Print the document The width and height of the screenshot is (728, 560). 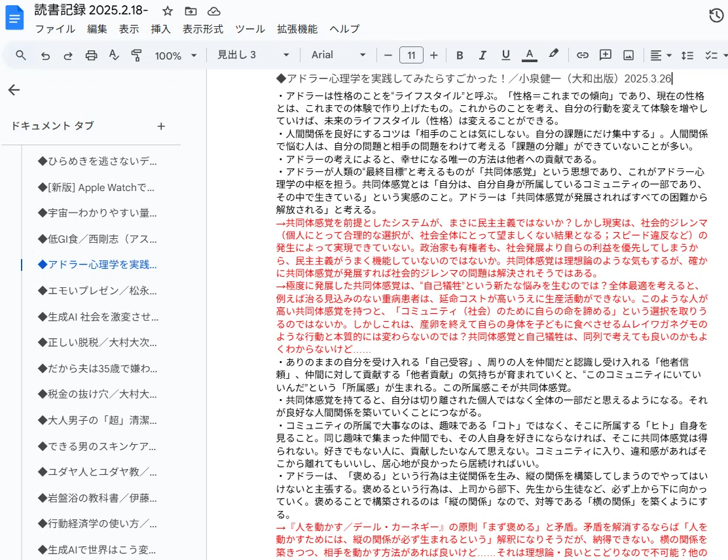pyautogui.click(x=91, y=56)
